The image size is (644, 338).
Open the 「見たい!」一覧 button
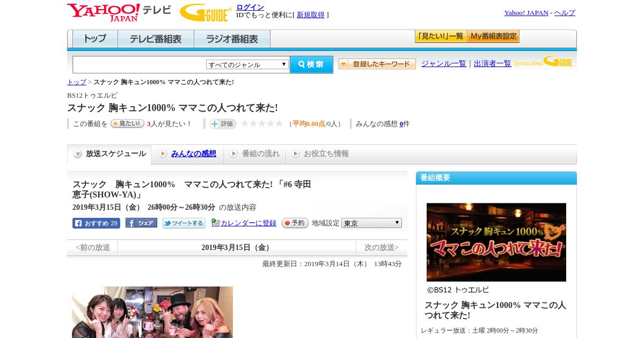click(441, 36)
